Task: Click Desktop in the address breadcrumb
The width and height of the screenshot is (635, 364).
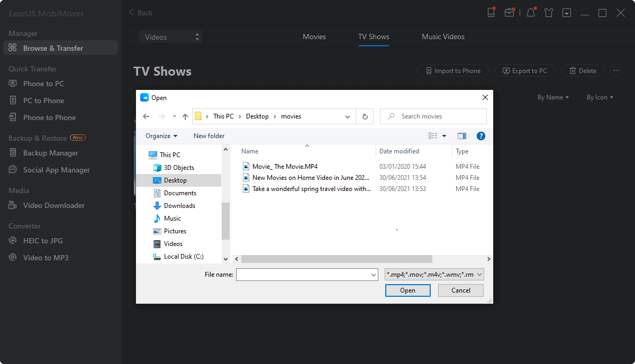Action: click(x=257, y=116)
